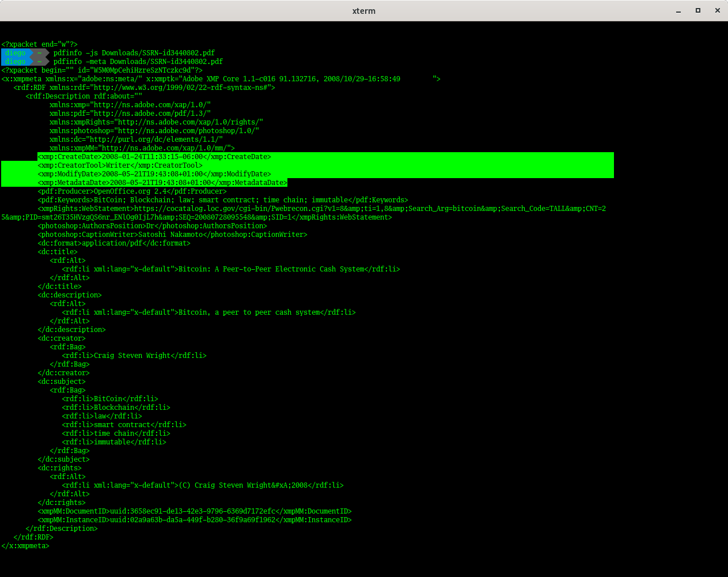Click the xmp:ModifyDate line
The width and height of the screenshot is (728, 577).
pyautogui.click(x=154, y=174)
